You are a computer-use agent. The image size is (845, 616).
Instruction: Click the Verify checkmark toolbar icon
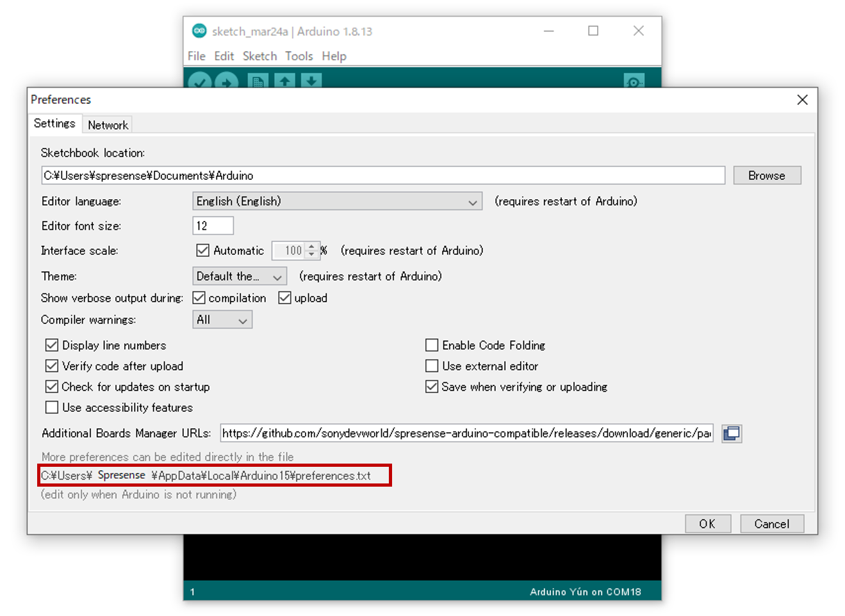click(x=200, y=81)
